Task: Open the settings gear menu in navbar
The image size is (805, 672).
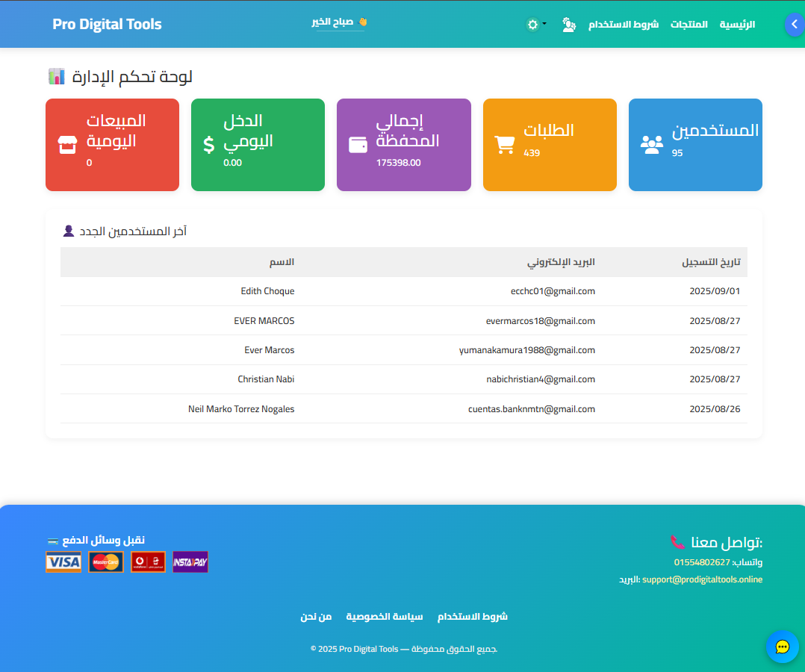Action: [532, 24]
